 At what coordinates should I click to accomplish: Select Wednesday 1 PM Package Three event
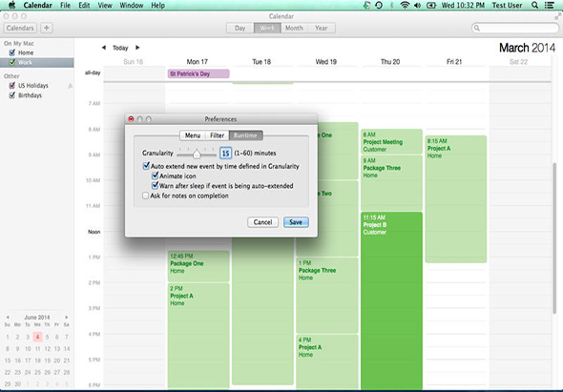[326, 295]
